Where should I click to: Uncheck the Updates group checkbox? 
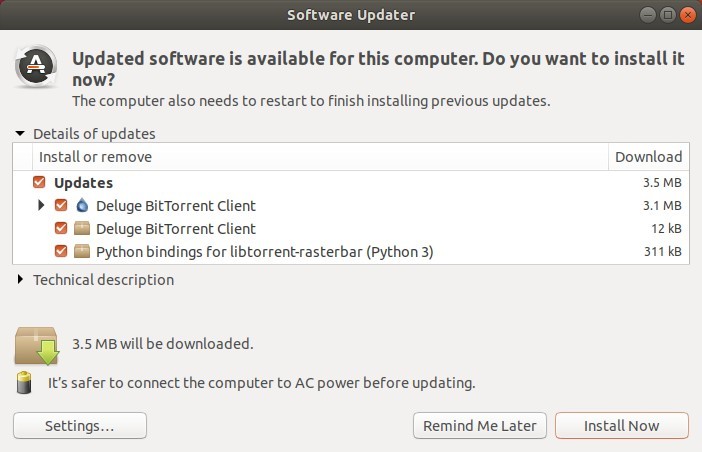39,182
